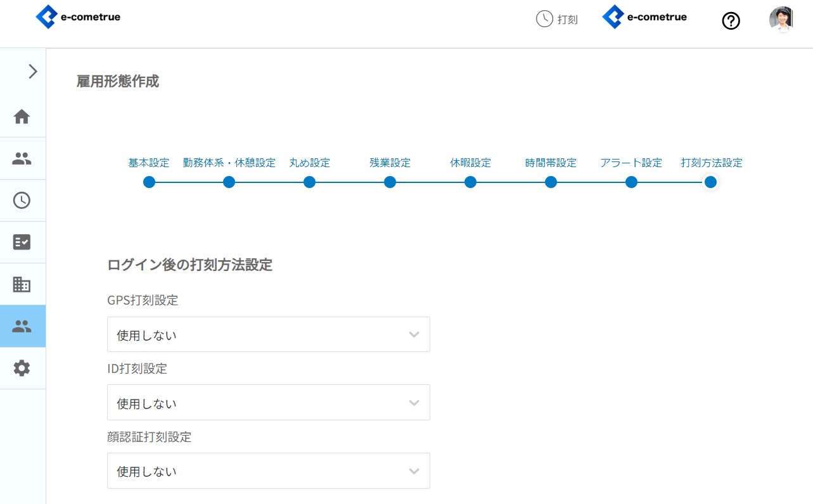Click the e-cometrue logo at top left
The image size is (813, 504).
(78, 17)
